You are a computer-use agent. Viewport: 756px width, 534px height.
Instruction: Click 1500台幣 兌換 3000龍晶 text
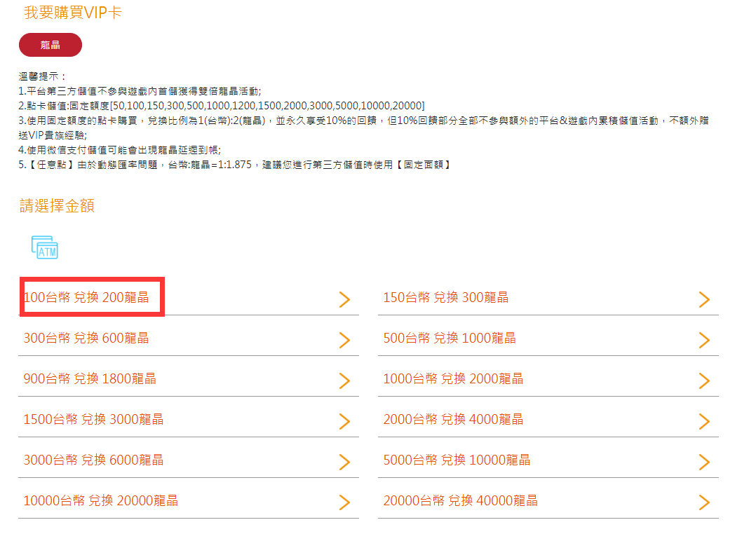93,419
